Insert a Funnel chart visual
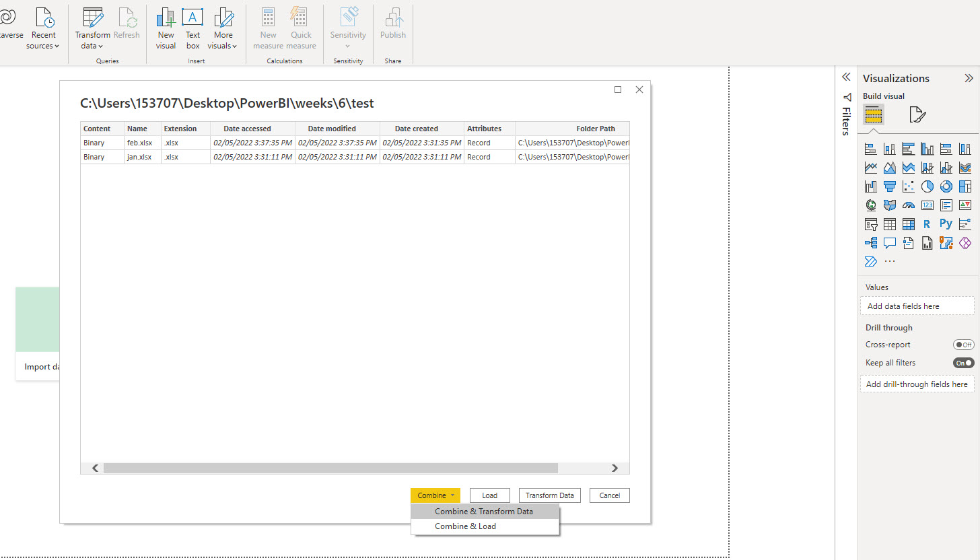This screenshot has height=560, width=980. 890,186
